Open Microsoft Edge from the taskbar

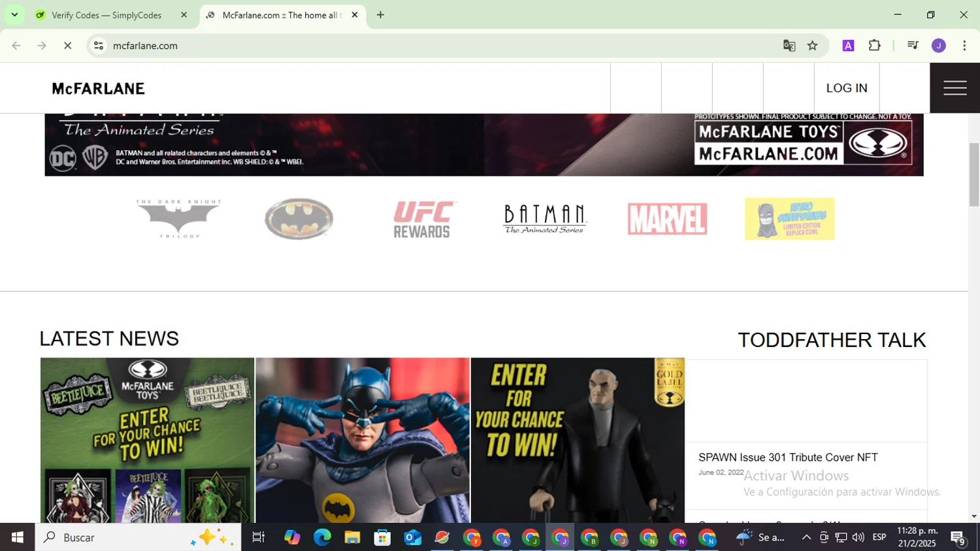click(322, 537)
